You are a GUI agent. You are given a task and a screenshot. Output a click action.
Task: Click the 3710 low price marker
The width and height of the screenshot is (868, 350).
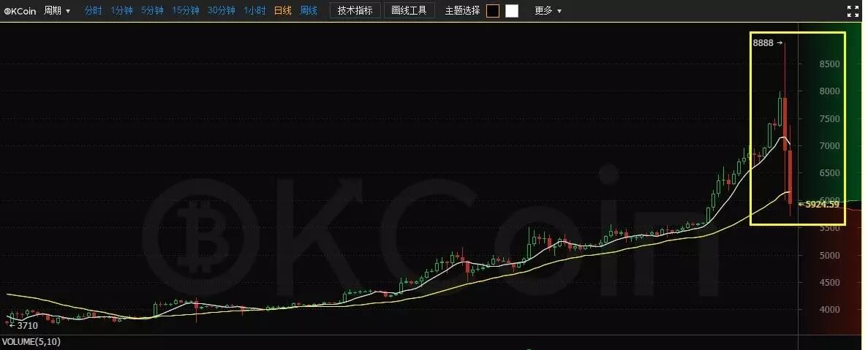23,326
